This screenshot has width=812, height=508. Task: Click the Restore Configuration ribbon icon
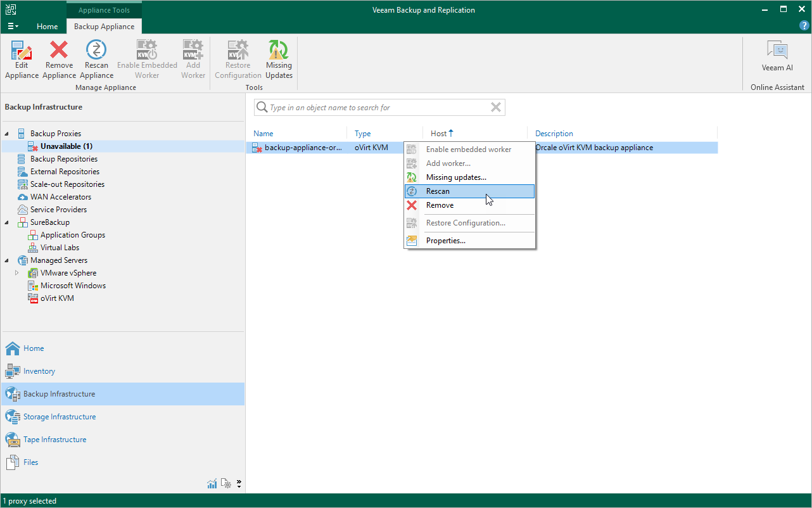pyautogui.click(x=238, y=60)
